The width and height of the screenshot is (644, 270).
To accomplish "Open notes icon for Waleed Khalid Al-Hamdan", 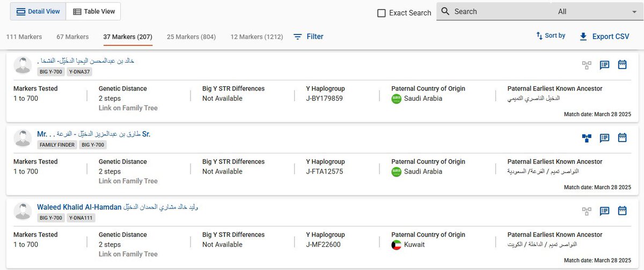I will coord(604,211).
